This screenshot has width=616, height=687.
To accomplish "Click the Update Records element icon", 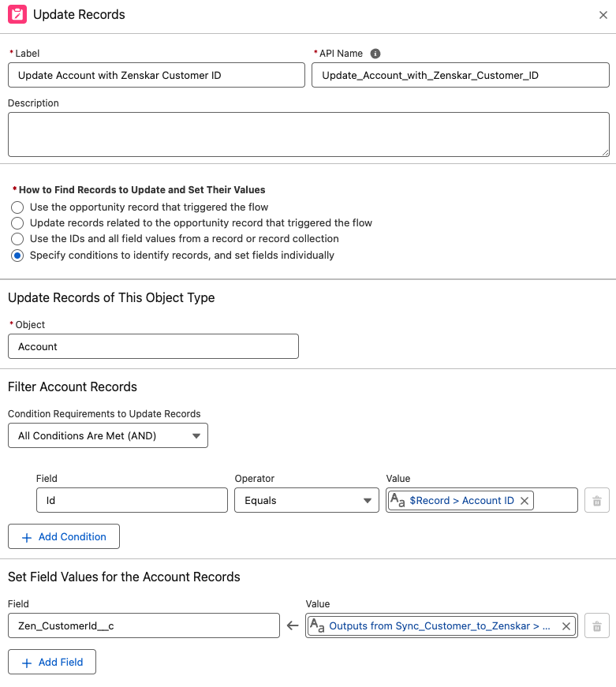I will coord(17,14).
